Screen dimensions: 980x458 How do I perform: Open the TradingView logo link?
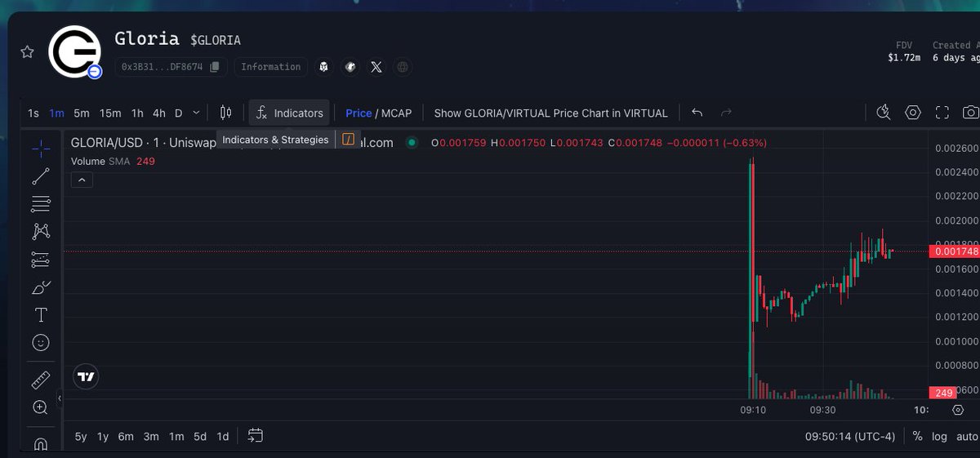click(86, 377)
